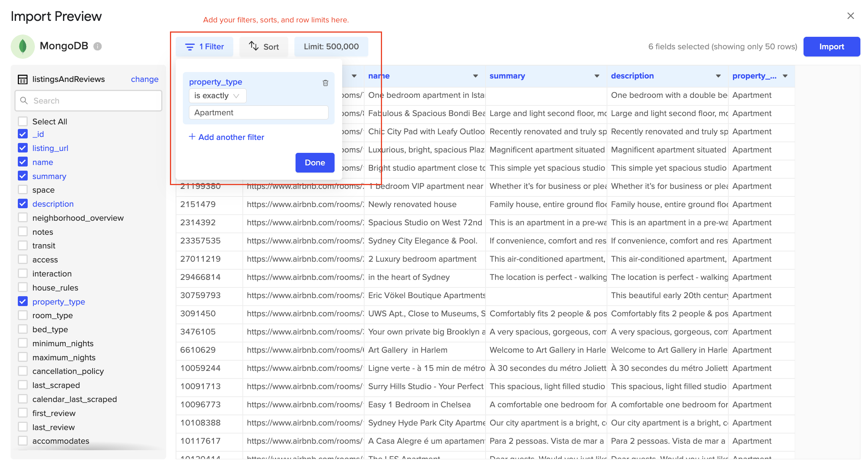
Task: Click the Limit: 500,000 button
Action: (x=331, y=47)
